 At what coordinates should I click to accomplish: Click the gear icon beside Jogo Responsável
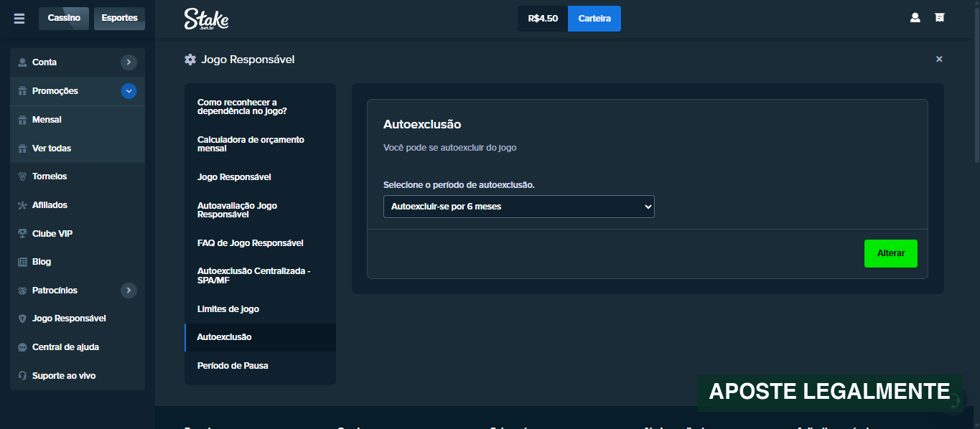[x=190, y=60]
